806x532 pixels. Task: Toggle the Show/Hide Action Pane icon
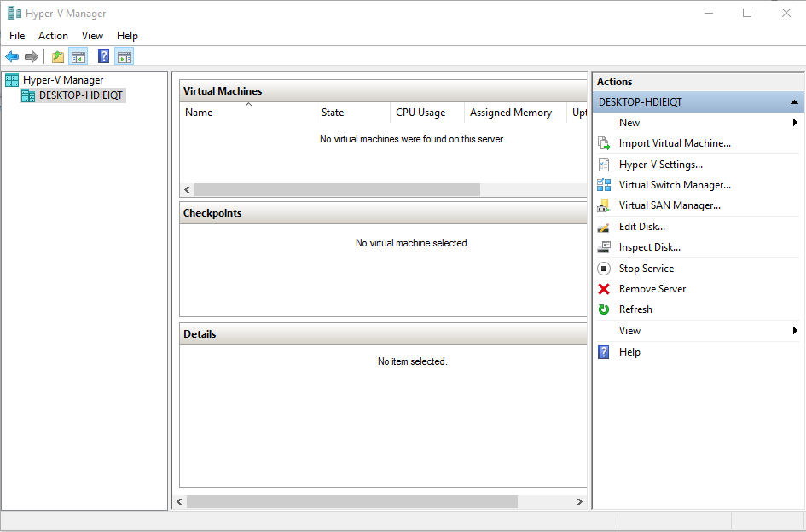[125, 56]
